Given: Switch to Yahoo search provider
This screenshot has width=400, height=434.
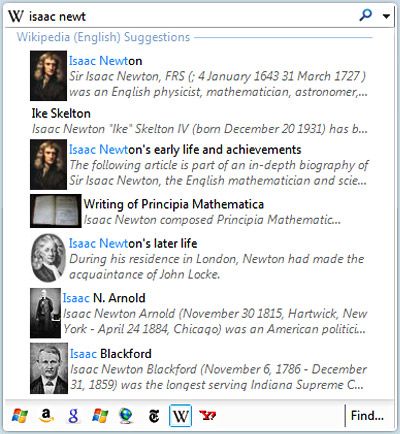Looking at the screenshot, I should 207,415.
